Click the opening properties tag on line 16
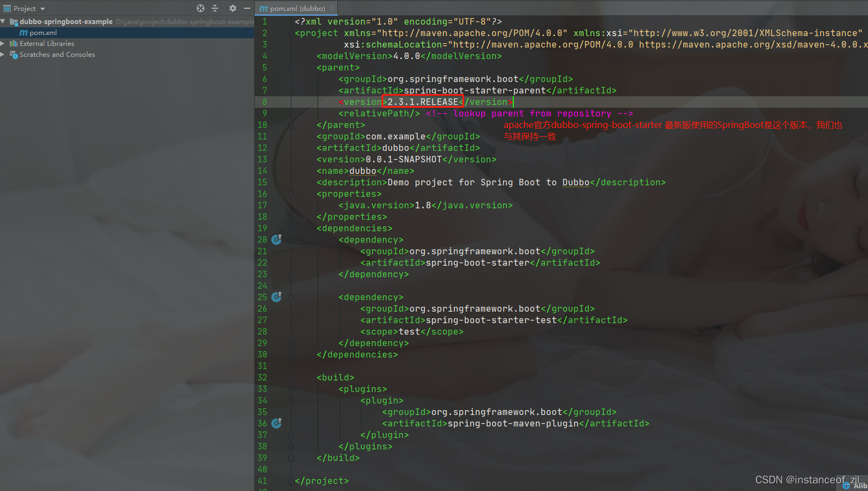The image size is (868, 491). pyautogui.click(x=349, y=194)
